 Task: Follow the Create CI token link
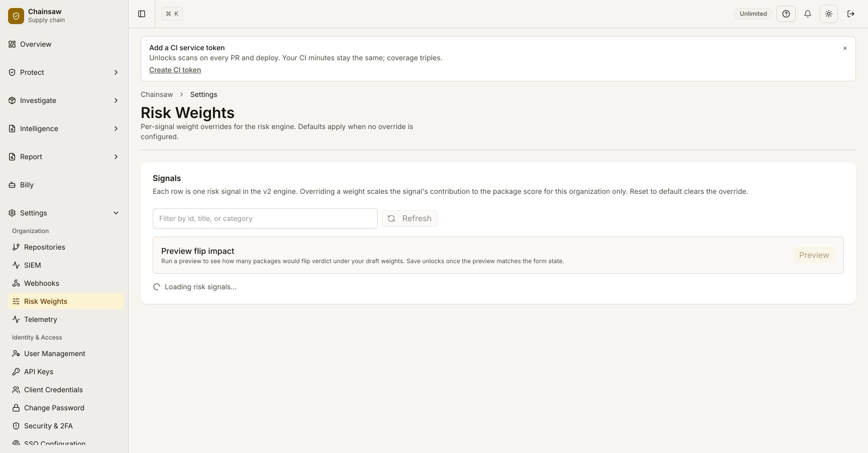coord(175,70)
